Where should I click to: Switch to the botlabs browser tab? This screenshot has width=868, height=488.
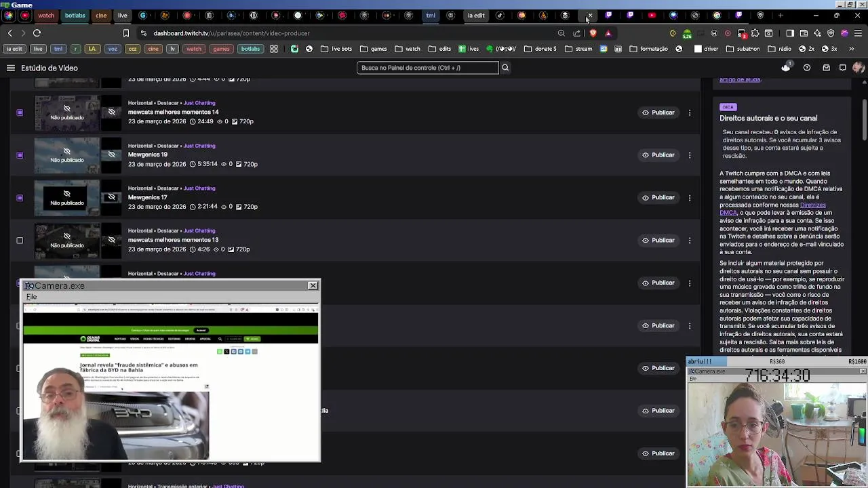pos(75,16)
